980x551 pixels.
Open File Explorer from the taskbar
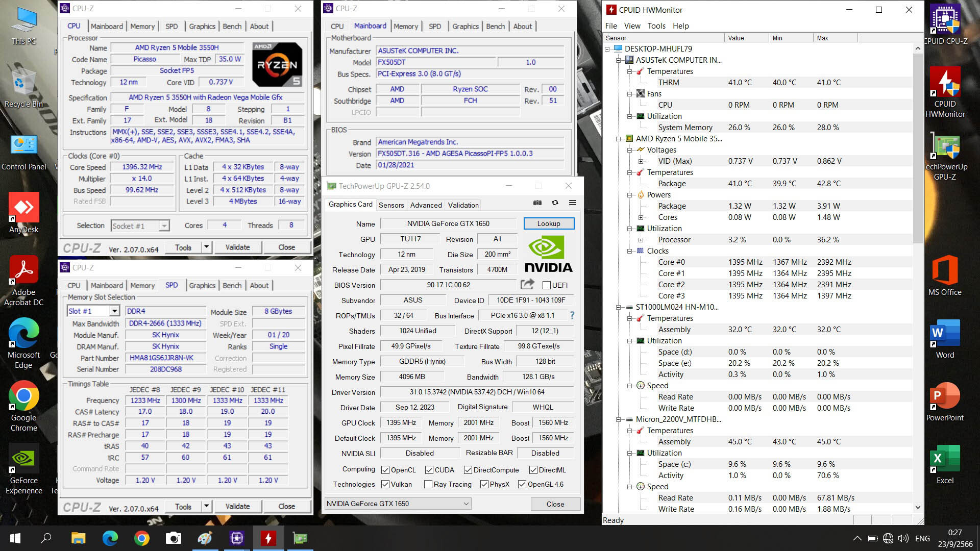78,538
